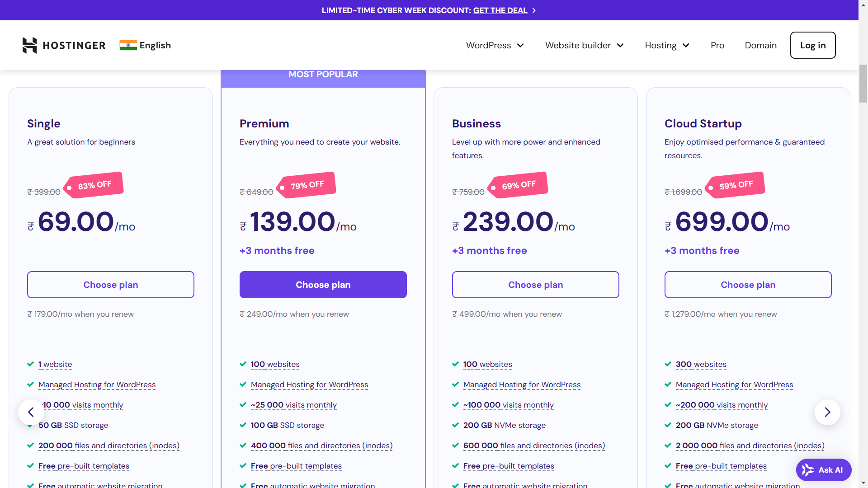Click the Hostinger logo icon
The height and width of the screenshot is (488, 868).
30,45
